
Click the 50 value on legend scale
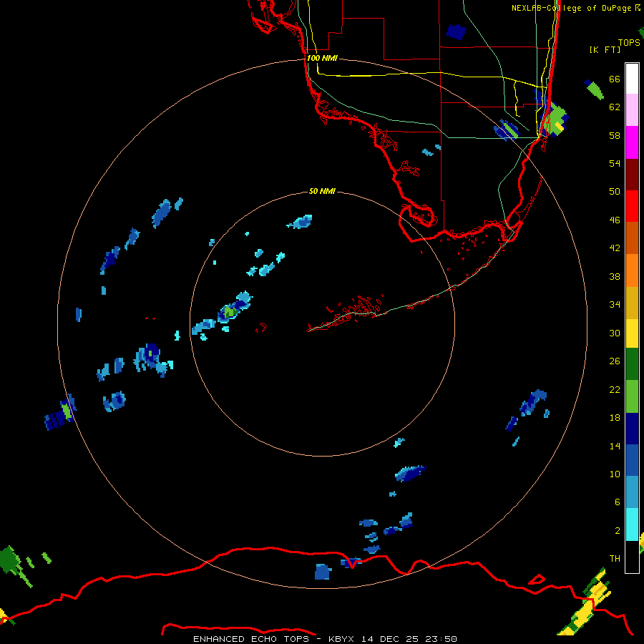pos(615,192)
